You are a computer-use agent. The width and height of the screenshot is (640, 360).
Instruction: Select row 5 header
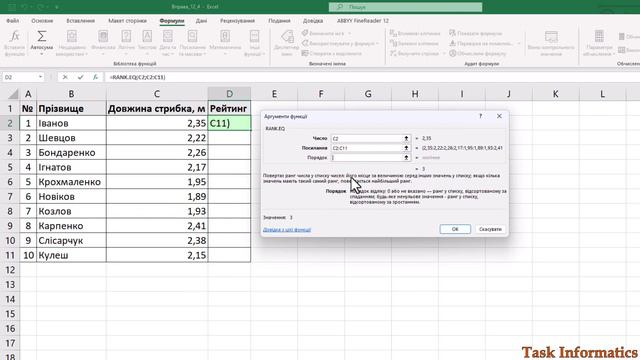[x=9, y=167]
